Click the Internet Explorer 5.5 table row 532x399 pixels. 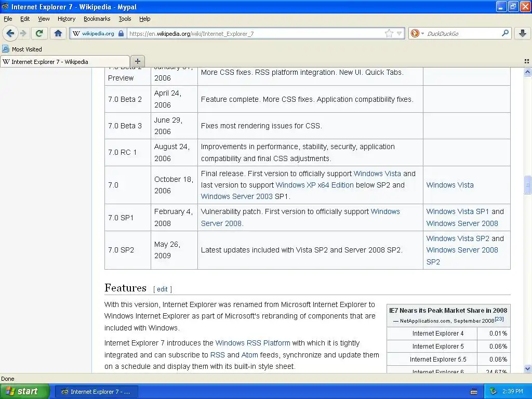click(448, 360)
